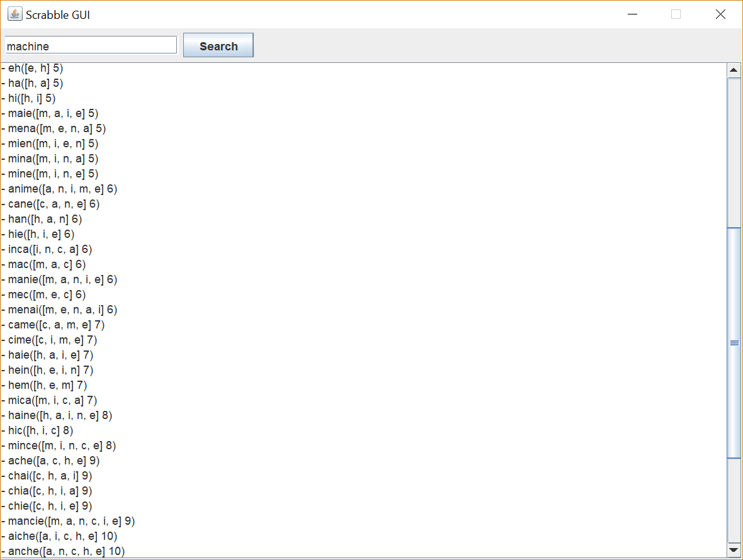Click the Search button
743x560 pixels.
click(218, 45)
